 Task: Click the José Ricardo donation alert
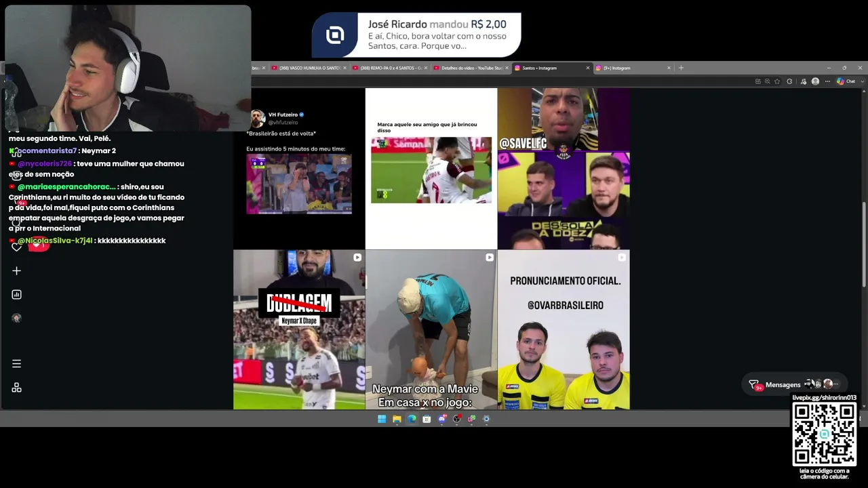point(416,35)
